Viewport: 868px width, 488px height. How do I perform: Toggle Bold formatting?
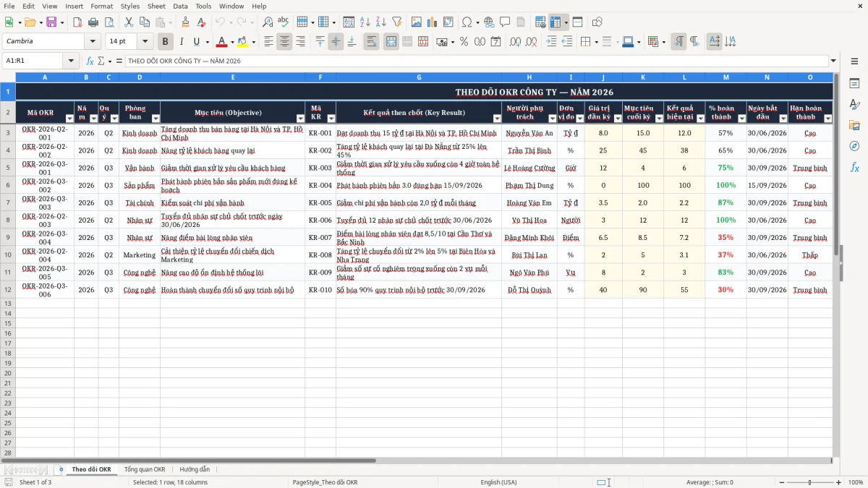pyautogui.click(x=165, y=42)
